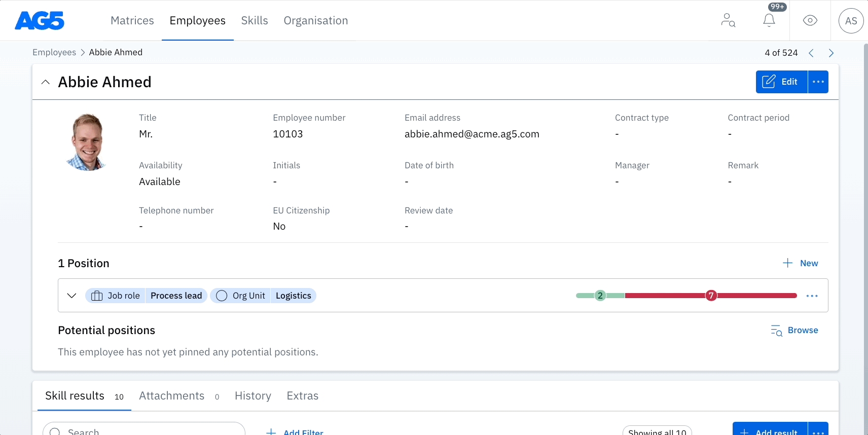Open the History tab
Viewport: 868px width, 435px height.
[x=252, y=396]
